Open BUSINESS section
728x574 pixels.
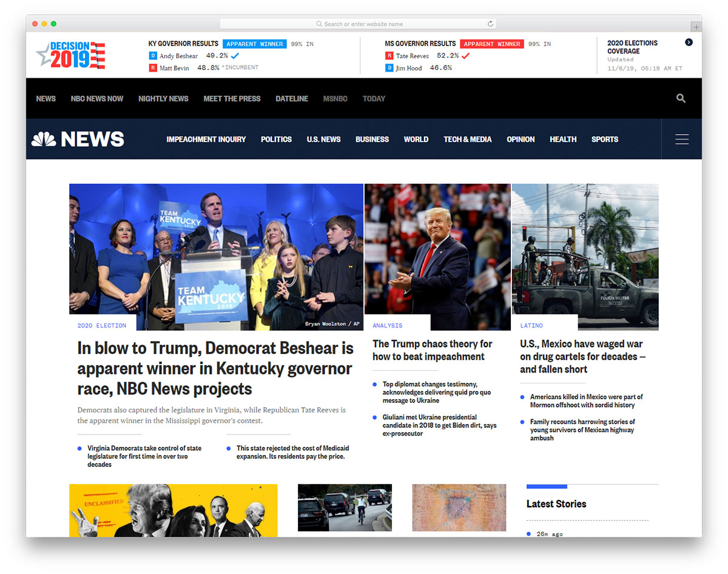372,139
